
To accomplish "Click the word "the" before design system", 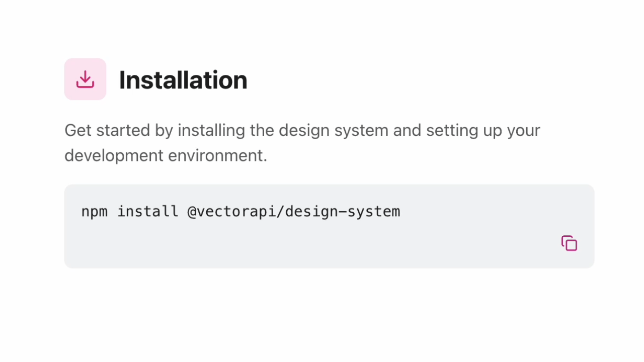I will pos(262,131).
